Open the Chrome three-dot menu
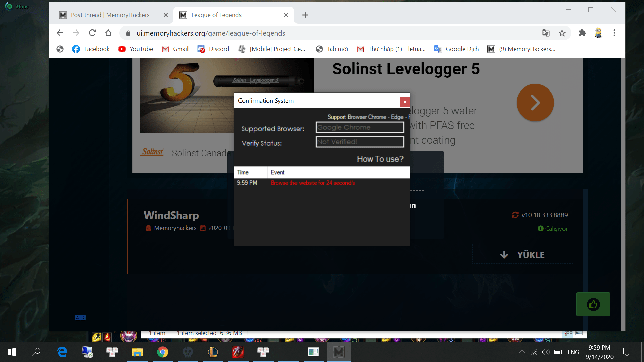The image size is (644, 362). coord(614,33)
